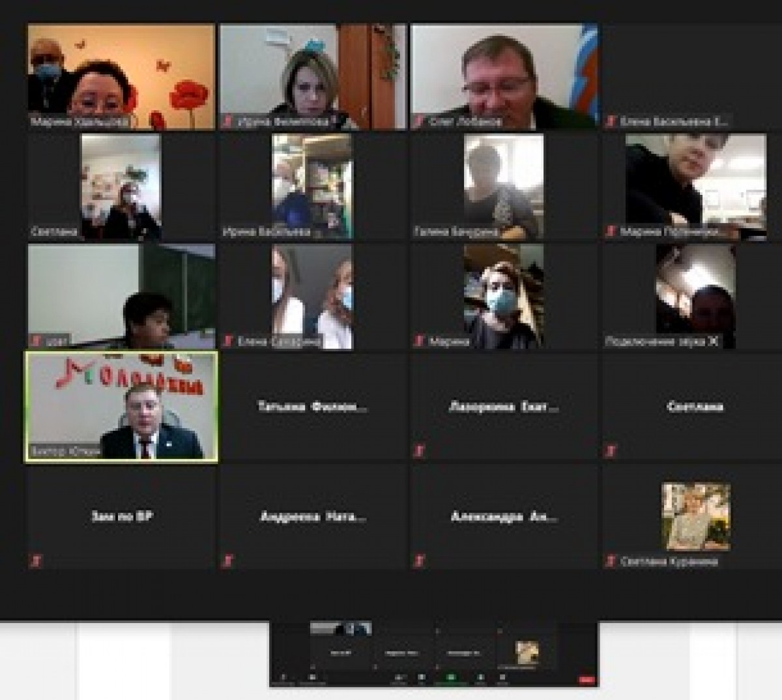The height and width of the screenshot is (700, 782).
Task: Click the green Share Screen button
Action: click(x=450, y=678)
